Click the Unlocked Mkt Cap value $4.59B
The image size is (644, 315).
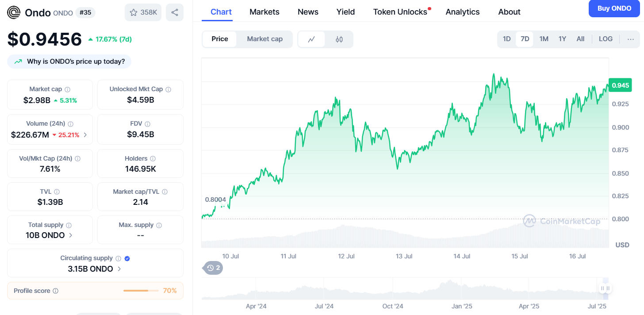tap(141, 100)
